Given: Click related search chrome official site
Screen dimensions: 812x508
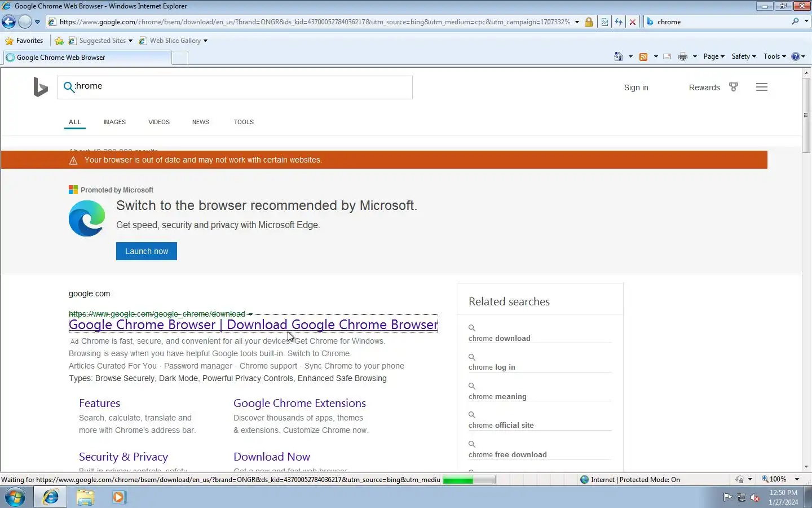Looking at the screenshot, I should pos(501,425).
